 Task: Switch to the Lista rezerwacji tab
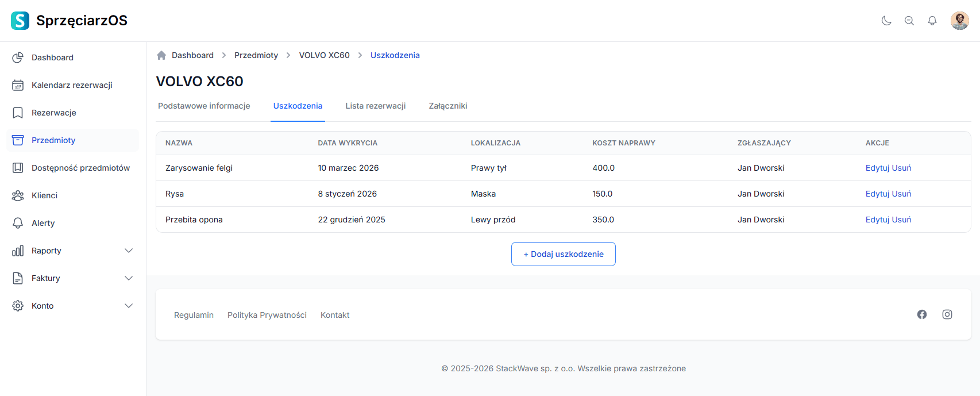pos(375,106)
